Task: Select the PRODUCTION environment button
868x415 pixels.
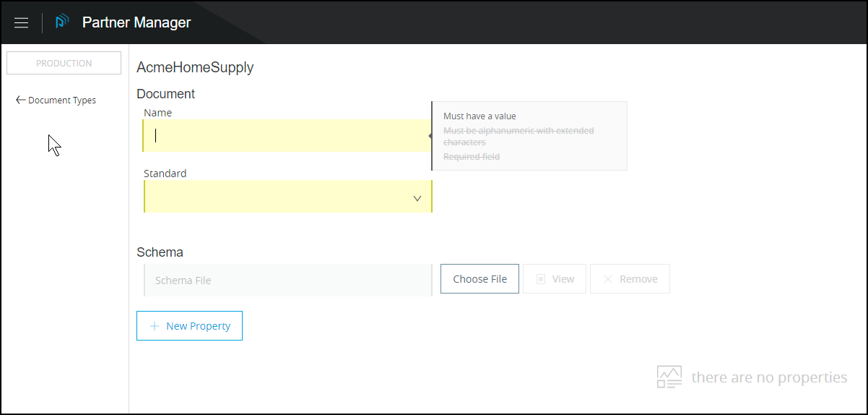Action: [64, 63]
